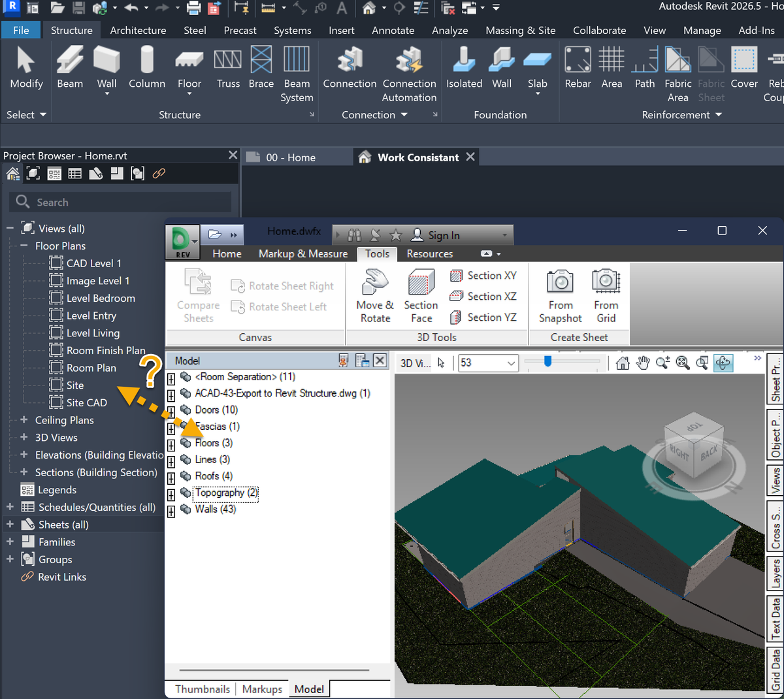Select Topography (2) in Model tree
Viewport: 784px width, 699px height.
(227, 493)
